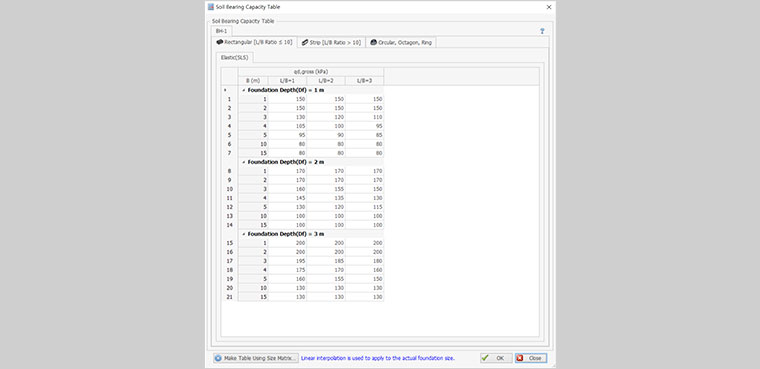The height and width of the screenshot is (369, 760).
Task: Click B value 15 in row 14
Action: click(x=253, y=225)
